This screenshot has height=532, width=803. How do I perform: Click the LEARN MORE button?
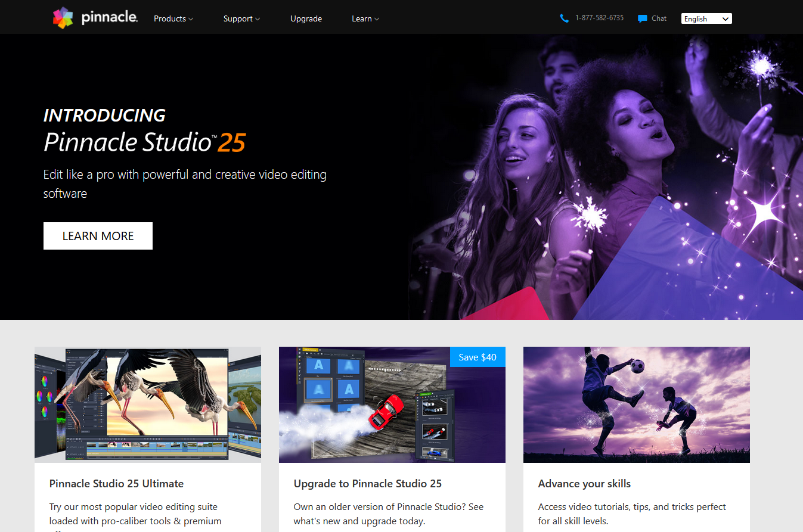(98, 236)
